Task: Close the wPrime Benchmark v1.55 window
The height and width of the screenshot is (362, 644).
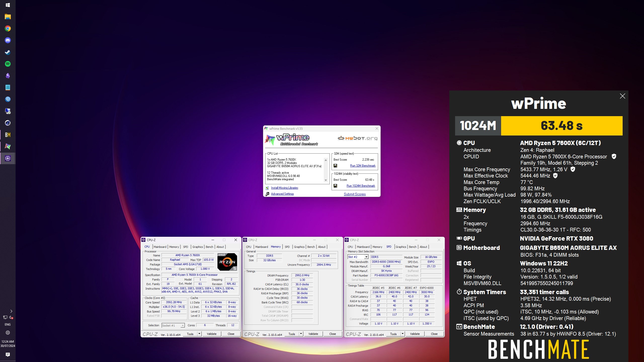Action: click(377, 128)
